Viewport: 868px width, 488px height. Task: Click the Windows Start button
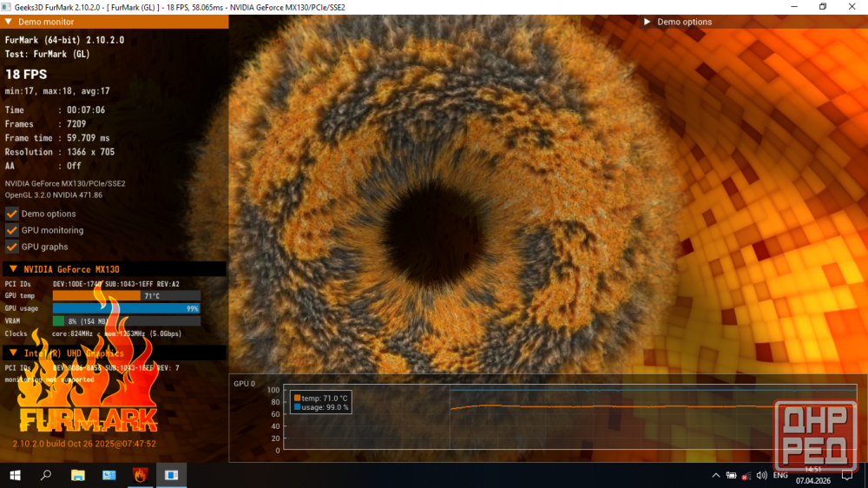coord(15,475)
